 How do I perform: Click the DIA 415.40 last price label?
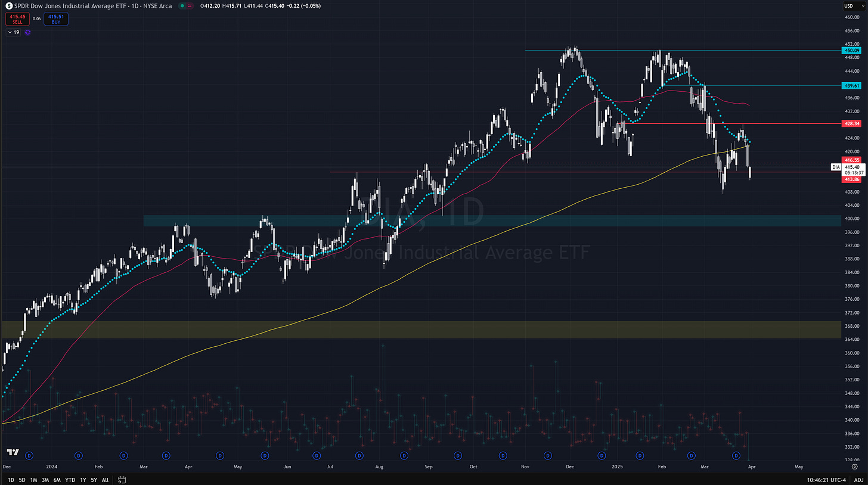point(848,169)
